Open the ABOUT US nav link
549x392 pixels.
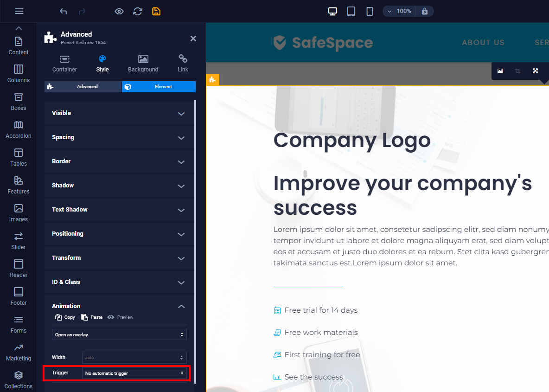(483, 43)
